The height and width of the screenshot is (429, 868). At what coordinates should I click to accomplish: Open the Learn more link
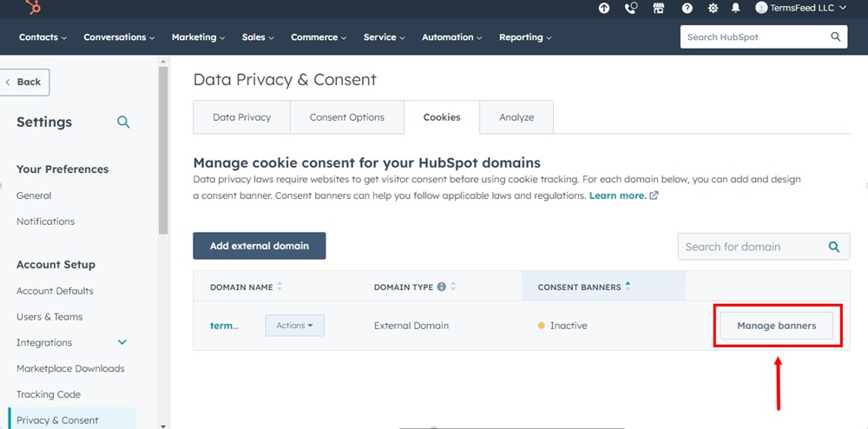coord(618,195)
